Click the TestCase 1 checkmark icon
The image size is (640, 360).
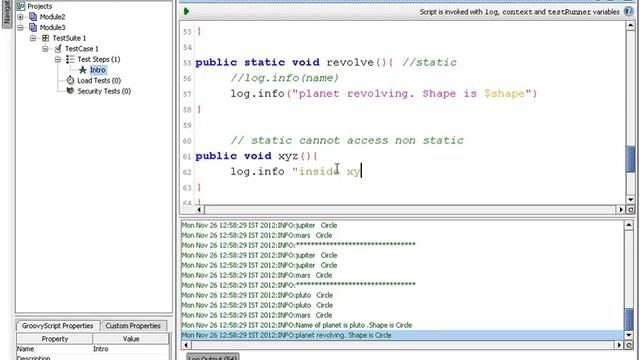click(x=58, y=49)
